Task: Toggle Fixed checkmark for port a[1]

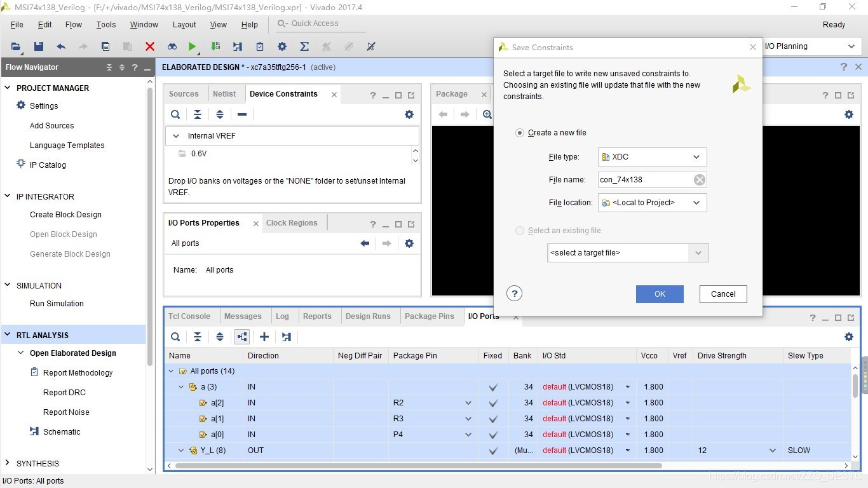Action: [493, 419]
